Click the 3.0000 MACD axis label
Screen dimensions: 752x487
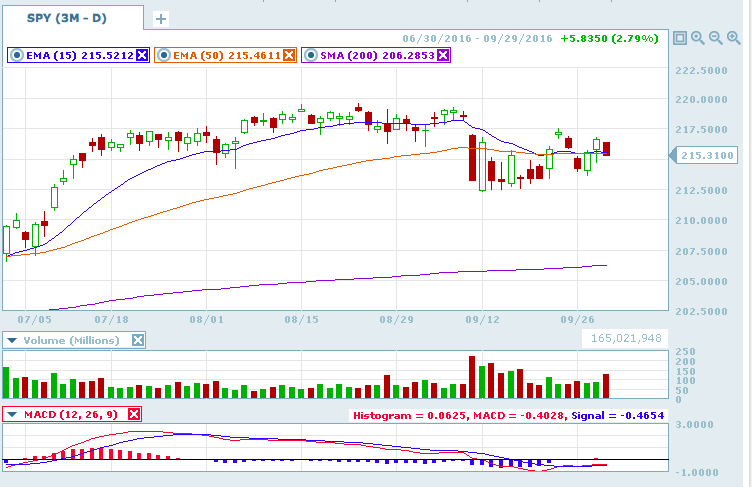point(694,425)
